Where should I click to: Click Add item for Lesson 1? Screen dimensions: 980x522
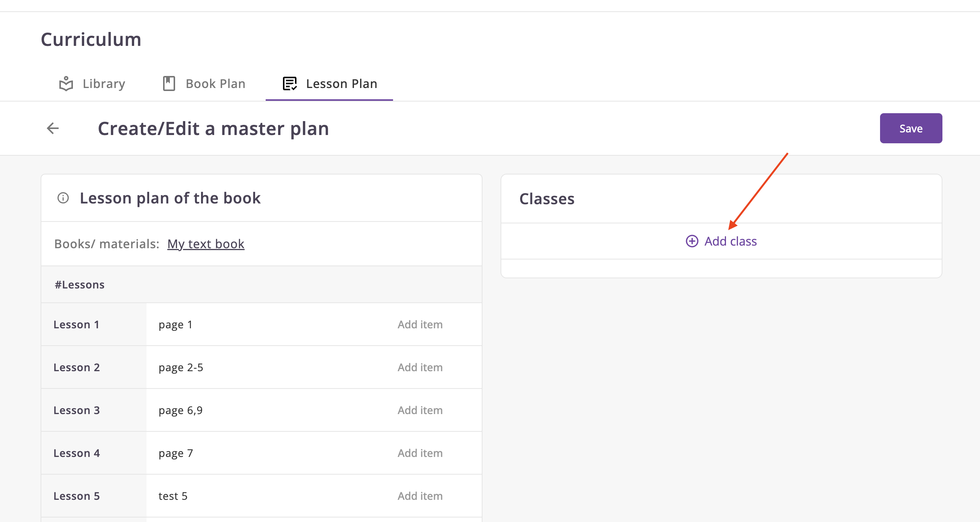tap(420, 325)
